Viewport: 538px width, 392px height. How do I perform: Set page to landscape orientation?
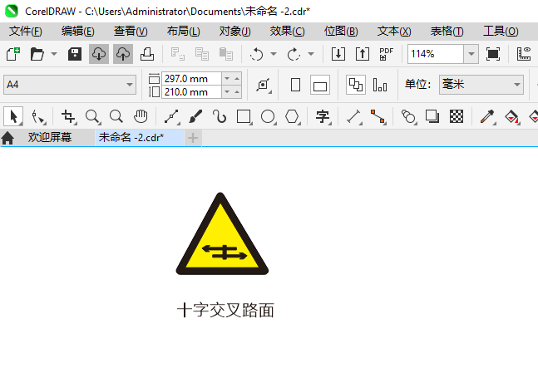click(x=320, y=85)
